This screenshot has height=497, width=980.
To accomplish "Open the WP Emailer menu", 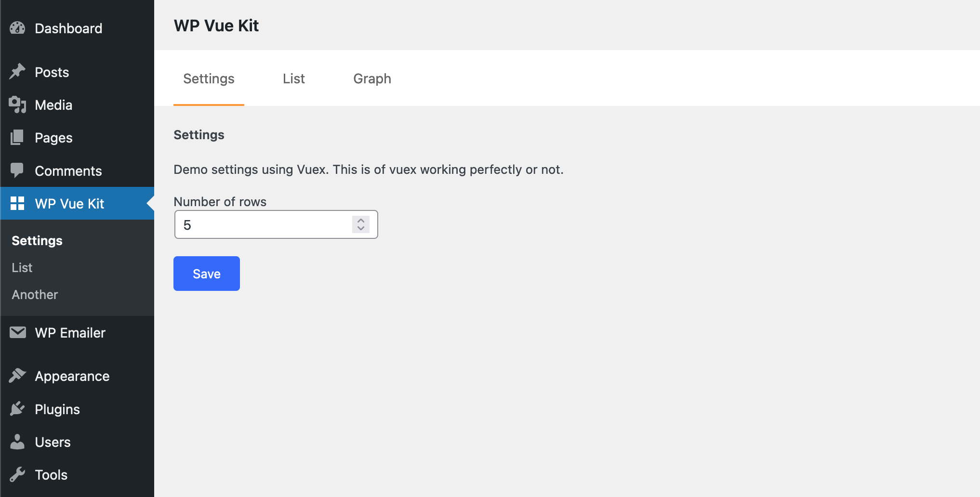I will [x=77, y=332].
